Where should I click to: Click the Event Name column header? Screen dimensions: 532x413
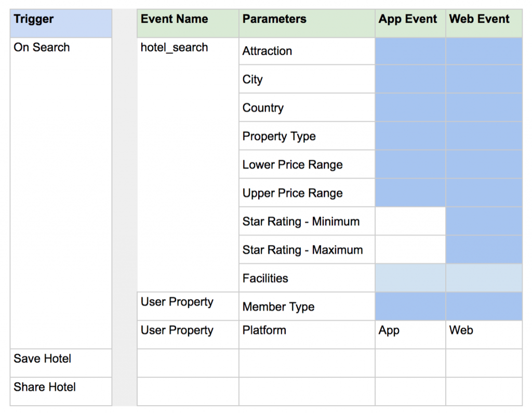(x=188, y=23)
